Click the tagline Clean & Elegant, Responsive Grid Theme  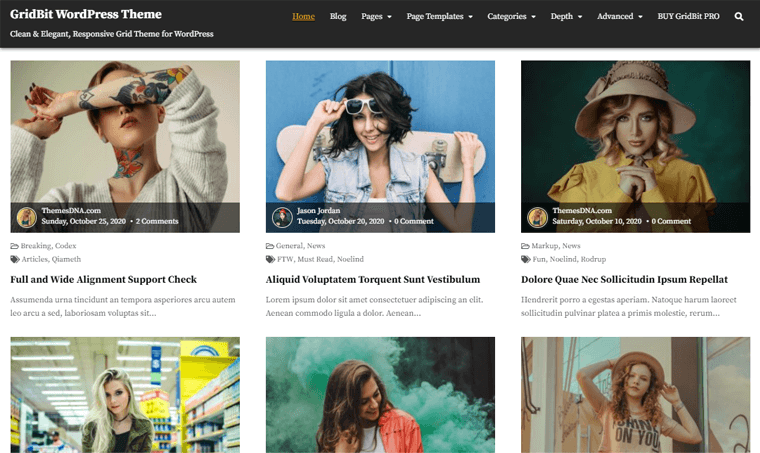click(x=112, y=34)
